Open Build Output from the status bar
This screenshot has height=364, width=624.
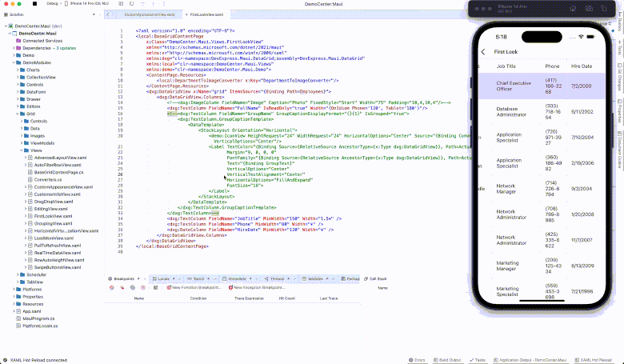447,360
